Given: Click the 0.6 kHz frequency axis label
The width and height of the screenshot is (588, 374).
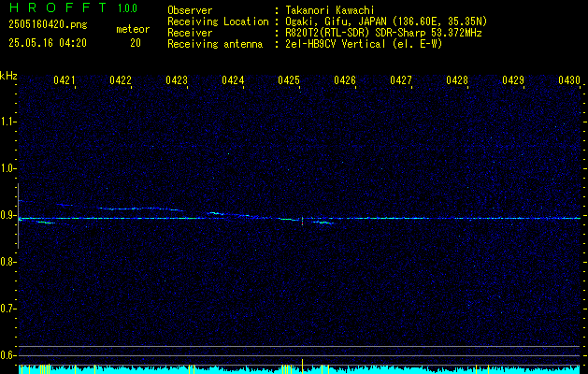Looking at the screenshot, I should (x=8, y=355).
